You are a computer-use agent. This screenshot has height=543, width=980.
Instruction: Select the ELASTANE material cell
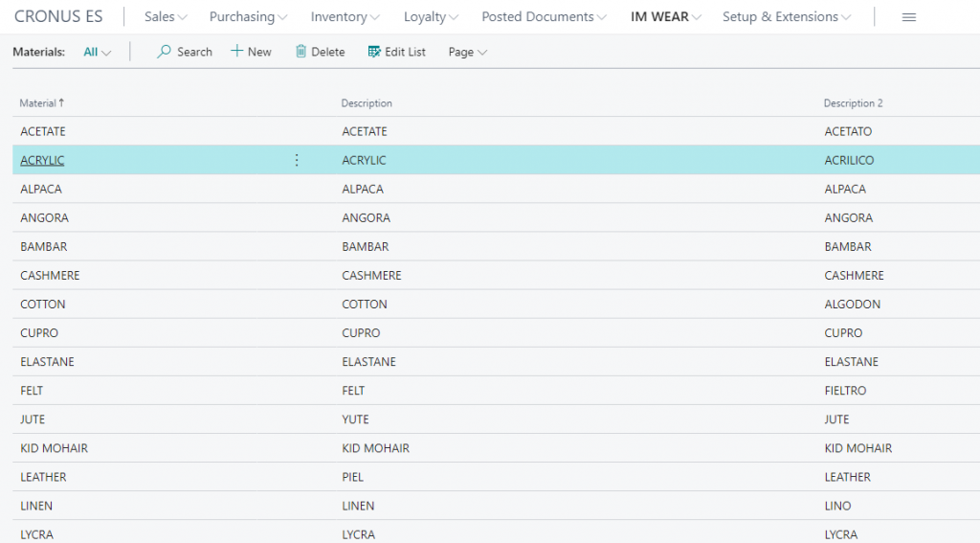[x=47, y=362]
